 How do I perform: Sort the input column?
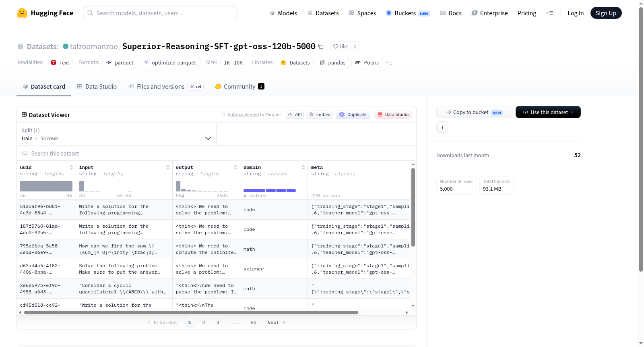click(x=168, y=167)
